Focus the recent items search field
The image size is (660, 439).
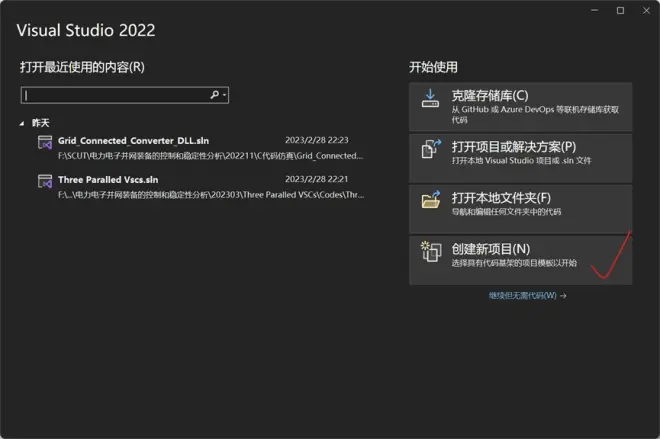(x=125, y=95)
